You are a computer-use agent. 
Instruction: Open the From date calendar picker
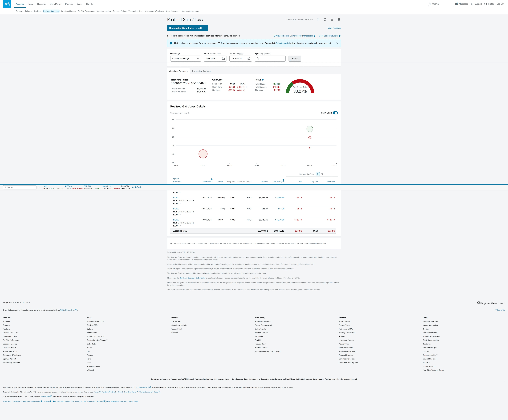point(223,59)
